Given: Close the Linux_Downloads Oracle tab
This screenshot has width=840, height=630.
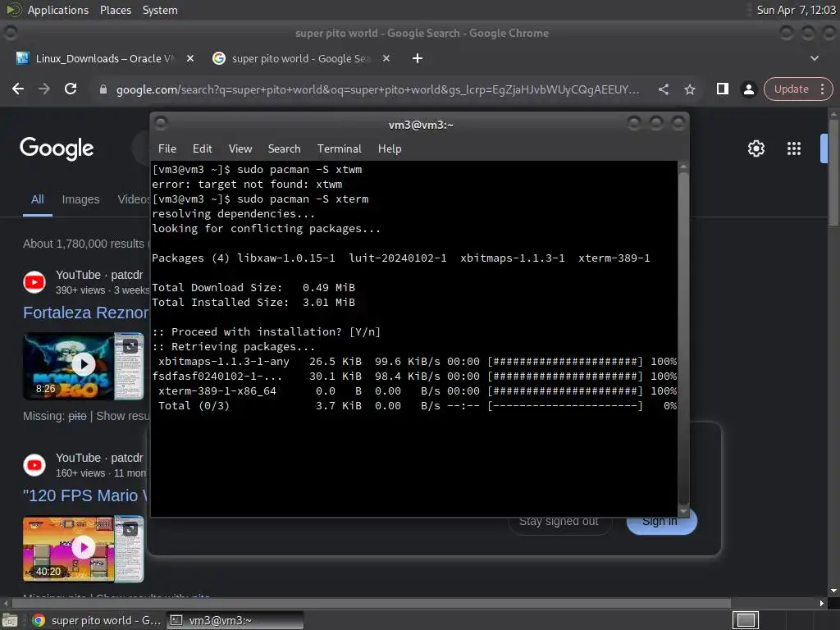Looking at the screenshot, I should [190, 58].
